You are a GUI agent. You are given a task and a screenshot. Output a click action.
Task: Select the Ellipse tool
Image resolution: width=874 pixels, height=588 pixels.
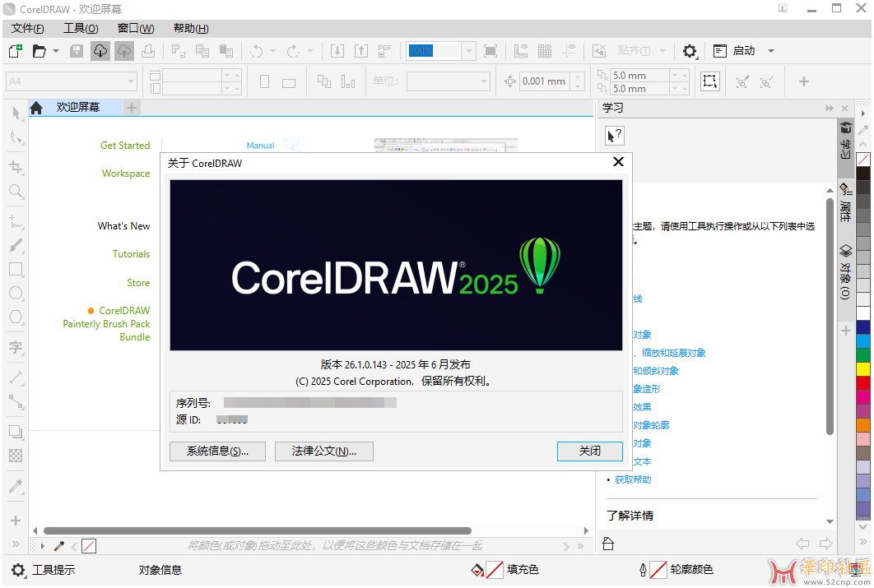tap(16, 294)
